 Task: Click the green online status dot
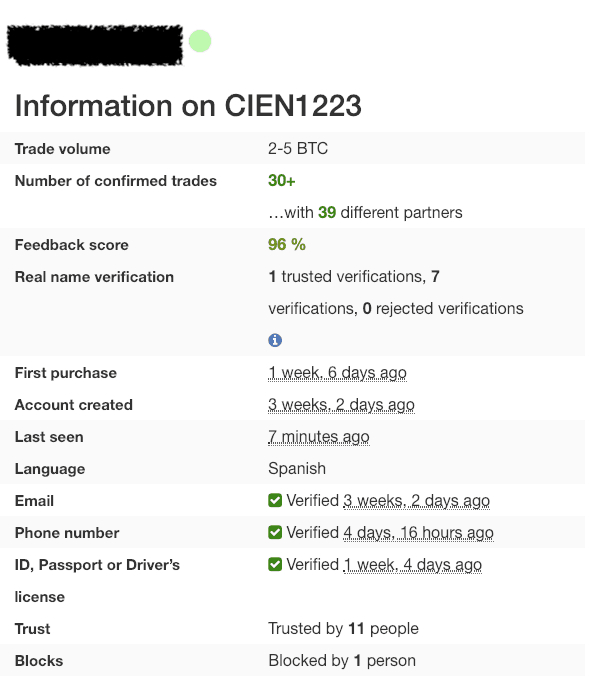(200, 41)
